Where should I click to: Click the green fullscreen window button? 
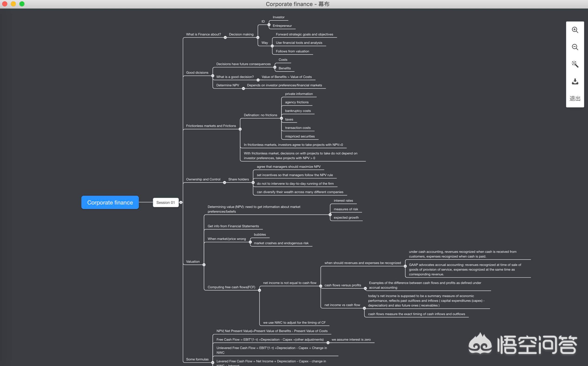(22, 4)
